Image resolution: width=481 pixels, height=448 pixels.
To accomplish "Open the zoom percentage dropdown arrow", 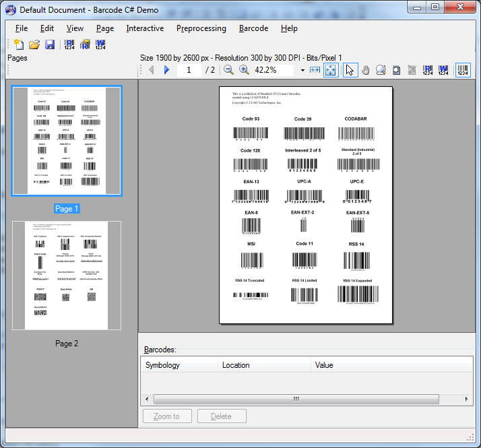I will pos(302,70).
